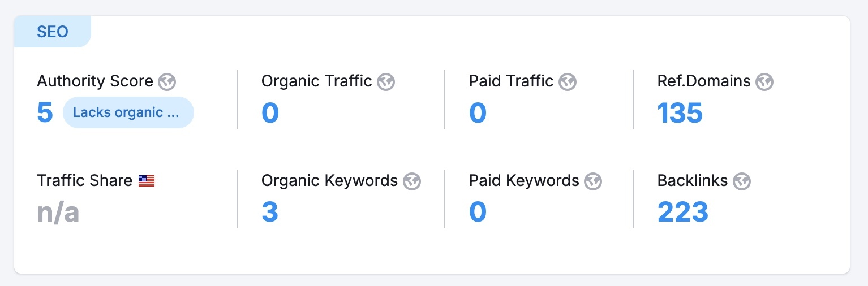
Task: Open the SEO tab
Action: (53, 32)
